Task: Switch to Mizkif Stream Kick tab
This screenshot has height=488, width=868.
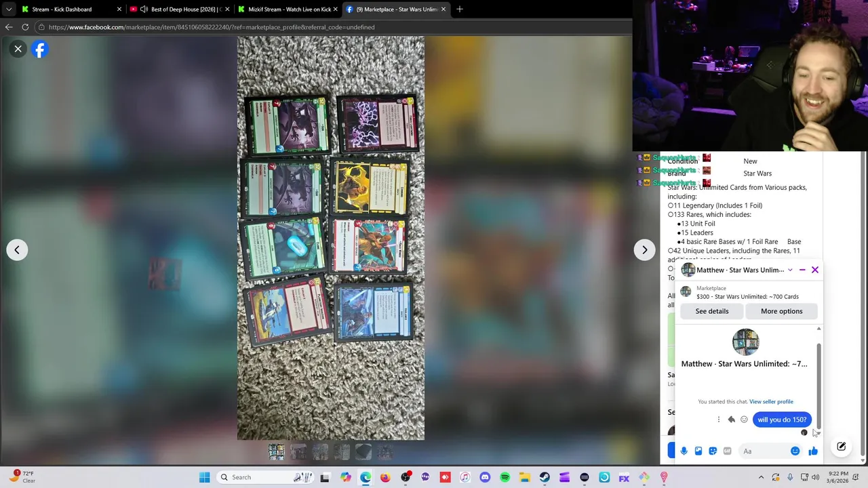Action: pyautogui.click(x=289, y=9)
